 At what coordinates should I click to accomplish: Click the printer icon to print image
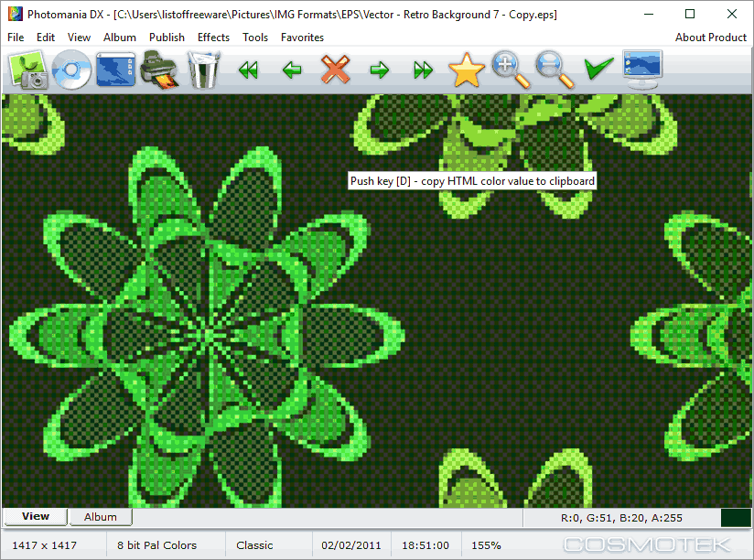click(159, 71)
